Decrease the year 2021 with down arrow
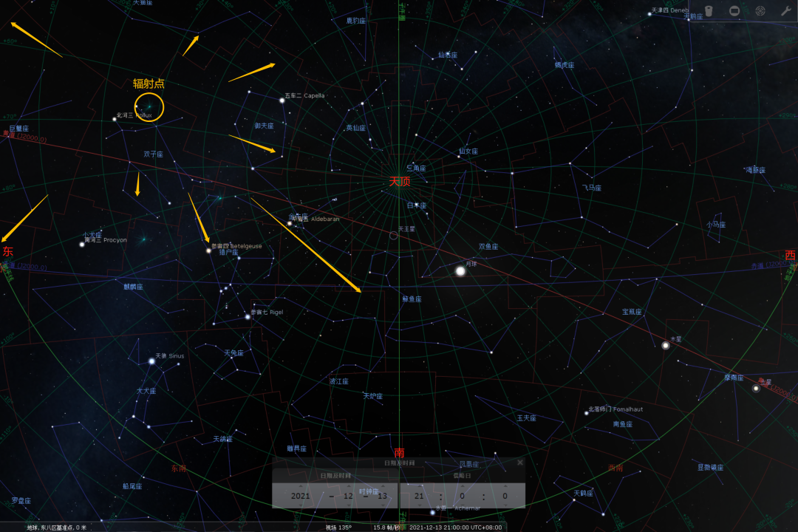 coord(300,505)
